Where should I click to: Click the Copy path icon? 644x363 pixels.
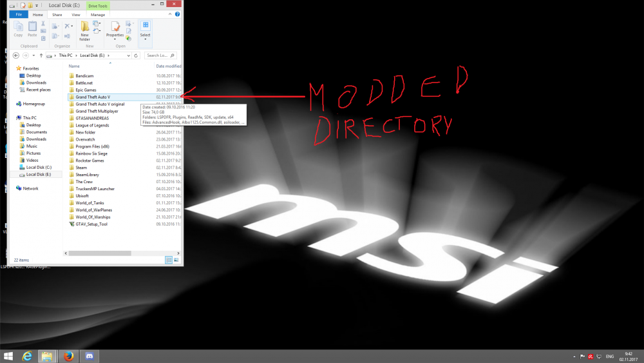click(x=43, y=31)
